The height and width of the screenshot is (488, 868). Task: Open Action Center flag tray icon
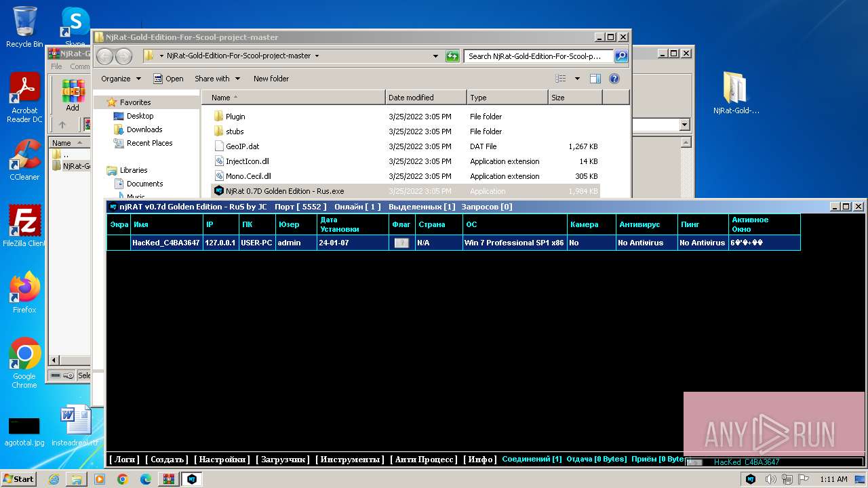tap(804, 479)
